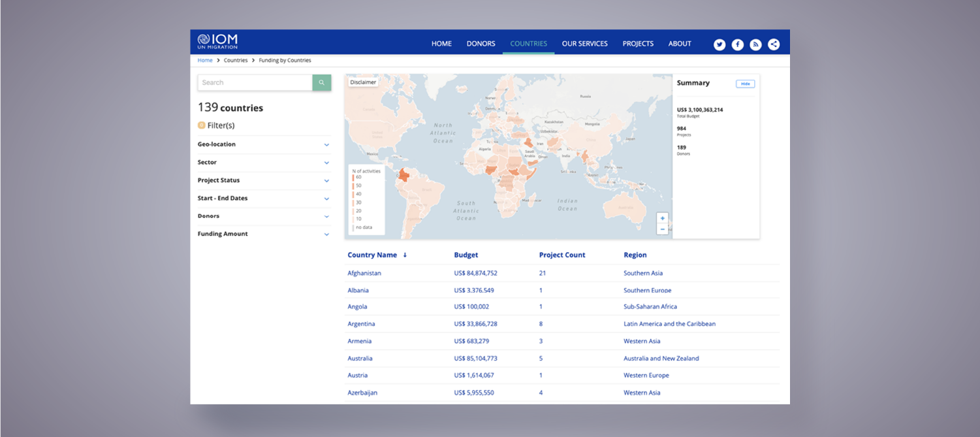Sort by Country Name header

[372, 255]
